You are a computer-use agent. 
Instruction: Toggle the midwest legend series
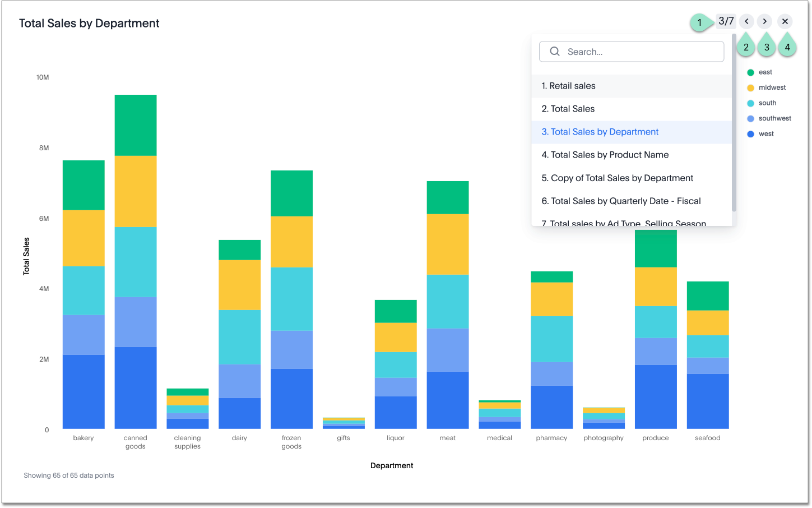[x=772, y=87]
